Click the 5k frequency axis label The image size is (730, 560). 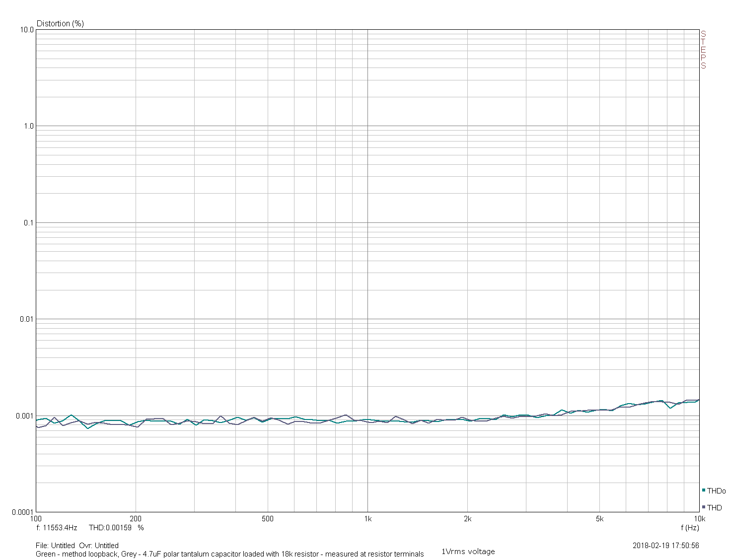[599, 519]
